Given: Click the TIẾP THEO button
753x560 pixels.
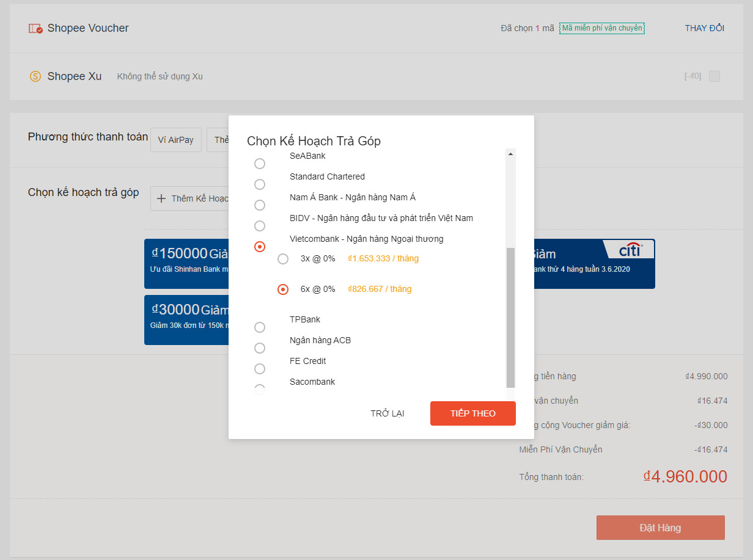Looking at the screenshot, I should (x=473, y=413).
